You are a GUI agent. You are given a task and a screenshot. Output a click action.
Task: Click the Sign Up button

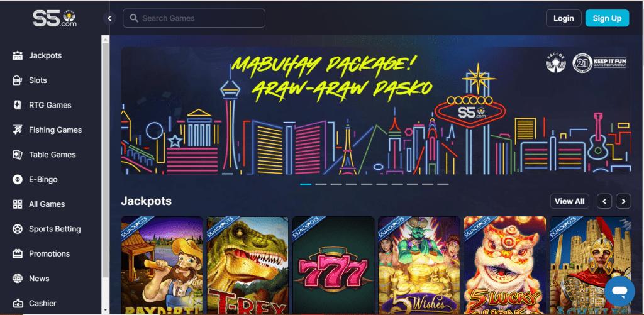pos(607,18)
